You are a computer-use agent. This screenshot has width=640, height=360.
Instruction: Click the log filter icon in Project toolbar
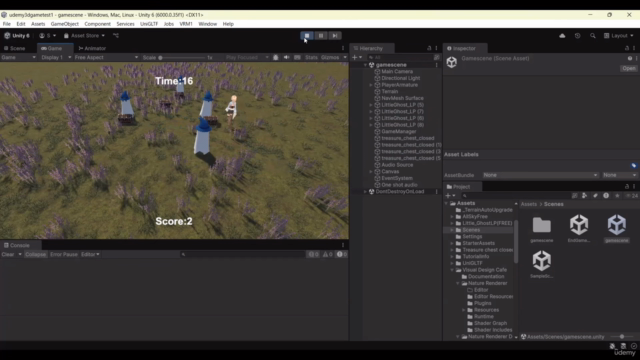(x=606, y=196)
